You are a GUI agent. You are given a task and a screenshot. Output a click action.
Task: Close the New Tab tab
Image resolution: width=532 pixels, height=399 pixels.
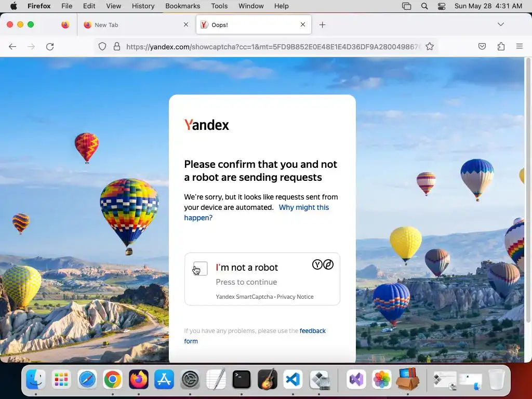pos(186,24)
